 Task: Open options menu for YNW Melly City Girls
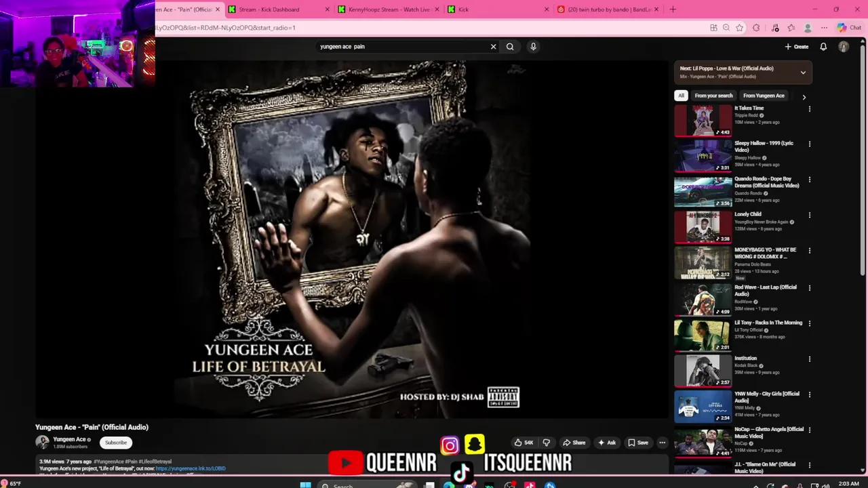809,394
